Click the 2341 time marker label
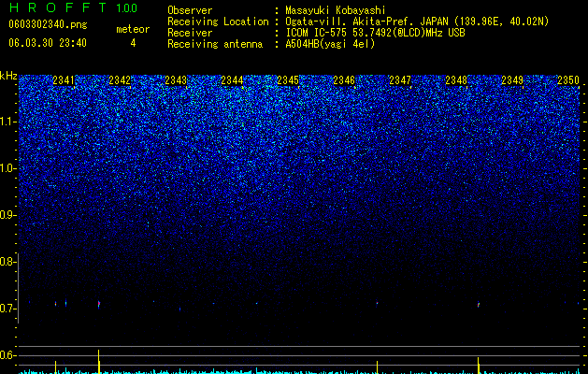The width and height of the screenshot is (588, 374). pos(64,80)
